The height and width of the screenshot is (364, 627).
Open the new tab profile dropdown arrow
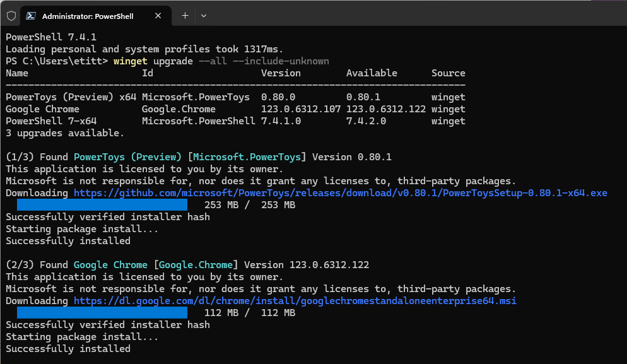pyautogui.click(x=204, y=16)
